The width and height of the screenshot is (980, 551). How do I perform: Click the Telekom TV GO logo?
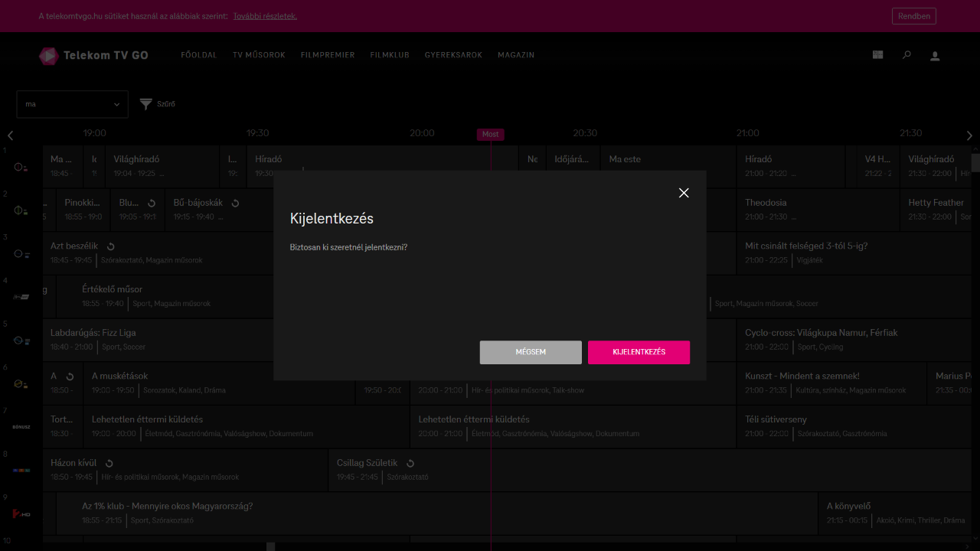pos(93,55)
